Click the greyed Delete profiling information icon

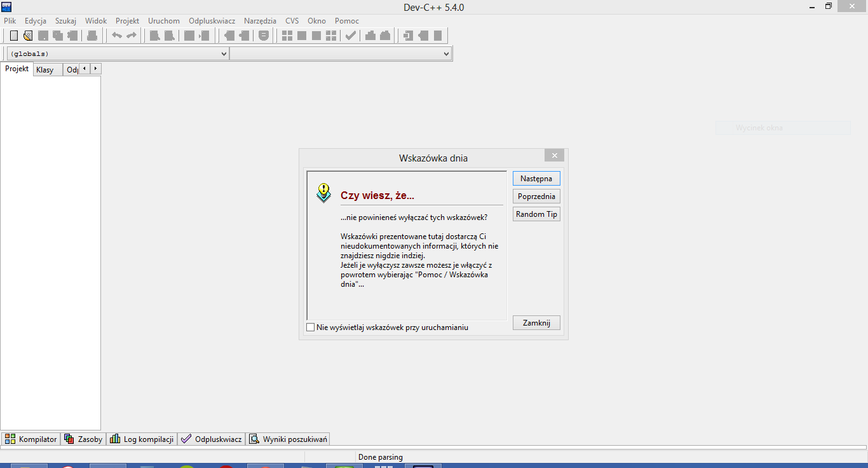point(385,36)
